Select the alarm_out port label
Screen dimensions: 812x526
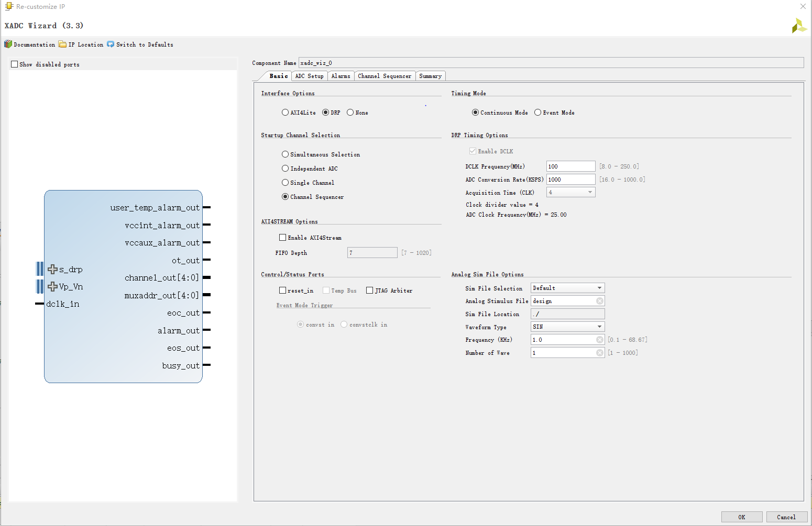[x=179, y=331]
